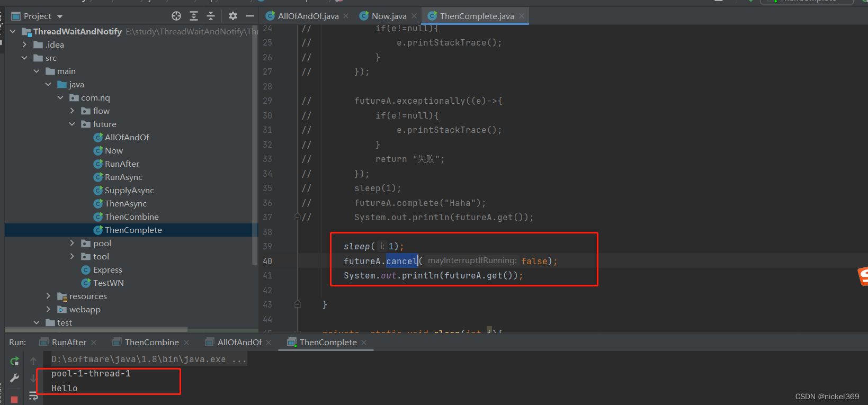Image resolution: width=868 pixels, height=405 pixels.
Task: Click the Project tree horizontal scrollbar
Action: 96,329
